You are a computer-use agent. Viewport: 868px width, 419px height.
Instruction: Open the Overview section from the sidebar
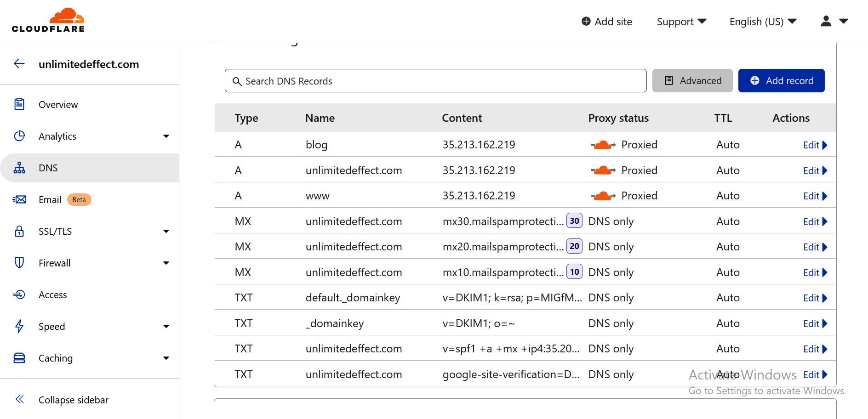pos(58,104)
